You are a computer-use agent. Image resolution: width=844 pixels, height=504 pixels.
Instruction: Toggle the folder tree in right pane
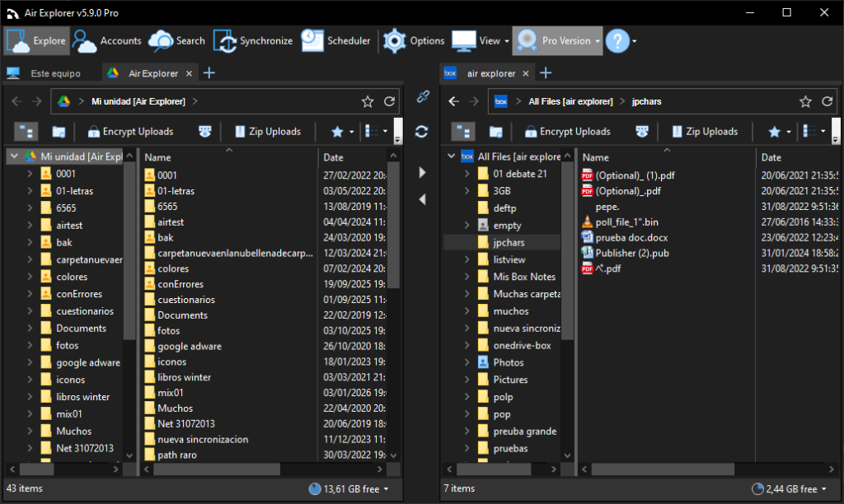pyautogui.click(x=463, y=131)
